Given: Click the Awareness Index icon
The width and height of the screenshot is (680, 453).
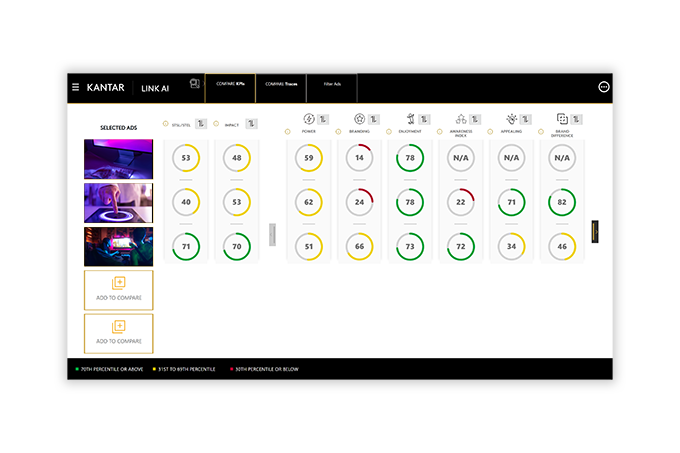Looking at the screenshot, I should 461,119.
